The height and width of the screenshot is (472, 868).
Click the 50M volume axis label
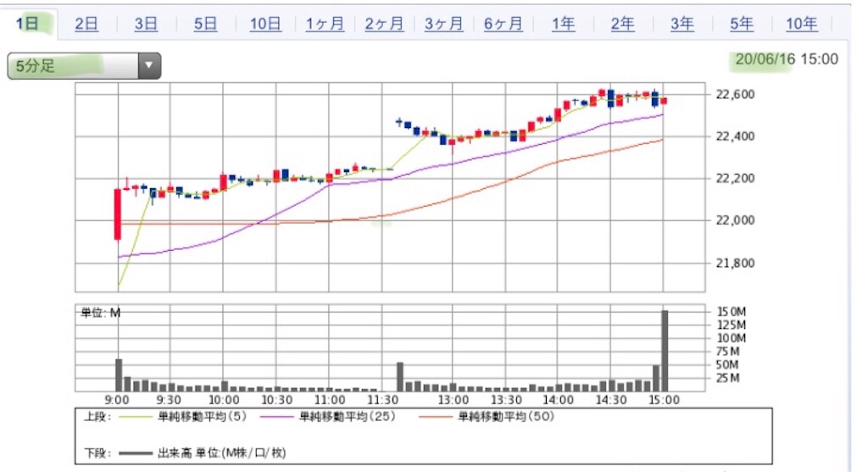pos(727,364)
